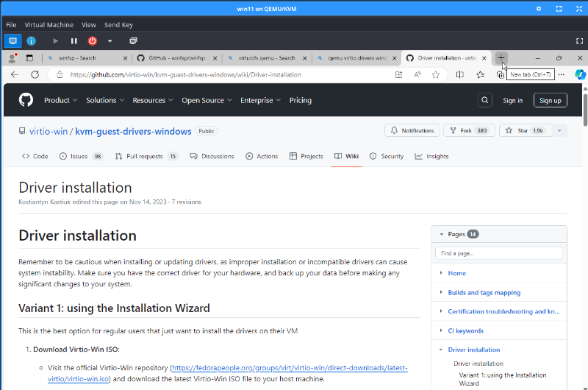Open VM snapshots manager icon

click(133, 41)
